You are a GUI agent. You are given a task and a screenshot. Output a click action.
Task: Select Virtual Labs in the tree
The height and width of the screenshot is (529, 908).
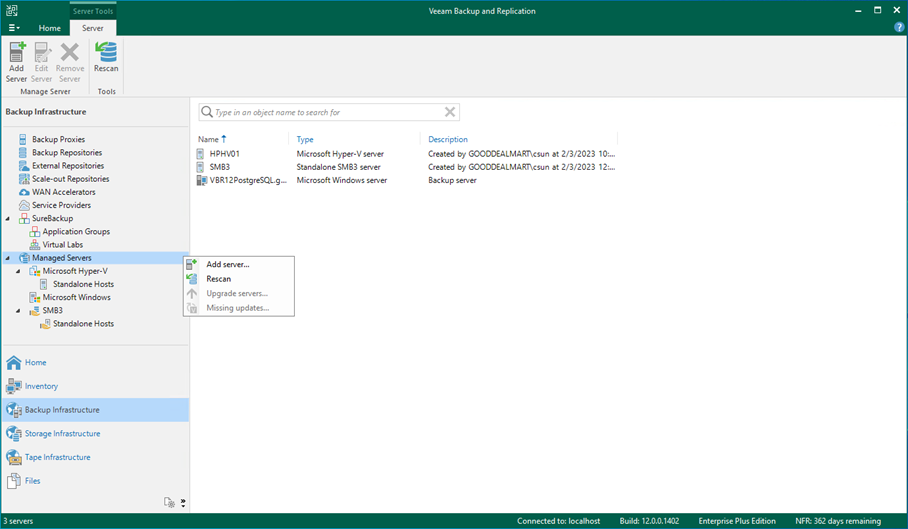click(63, 244)
